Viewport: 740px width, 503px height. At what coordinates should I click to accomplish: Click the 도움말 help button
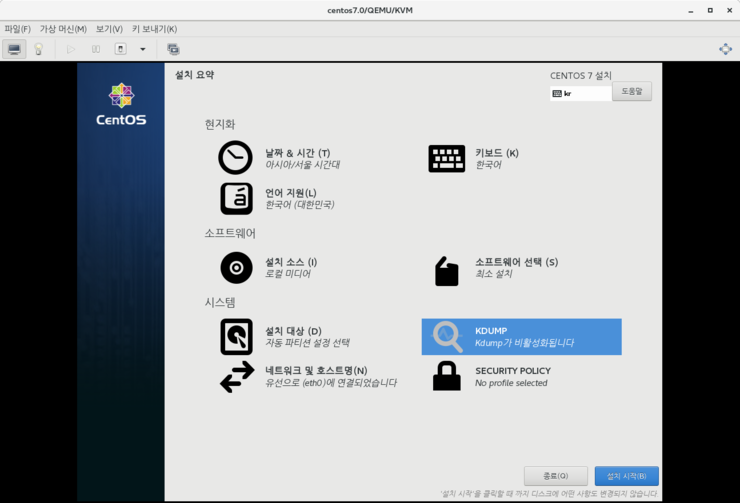click(632, 91)
